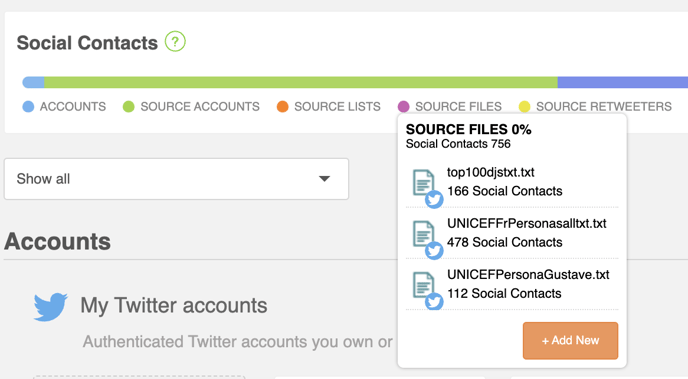Viewport: 688px width, 379px height.
Task: Click the indigo segment of the progress bar
Action: tap(623, 82)
